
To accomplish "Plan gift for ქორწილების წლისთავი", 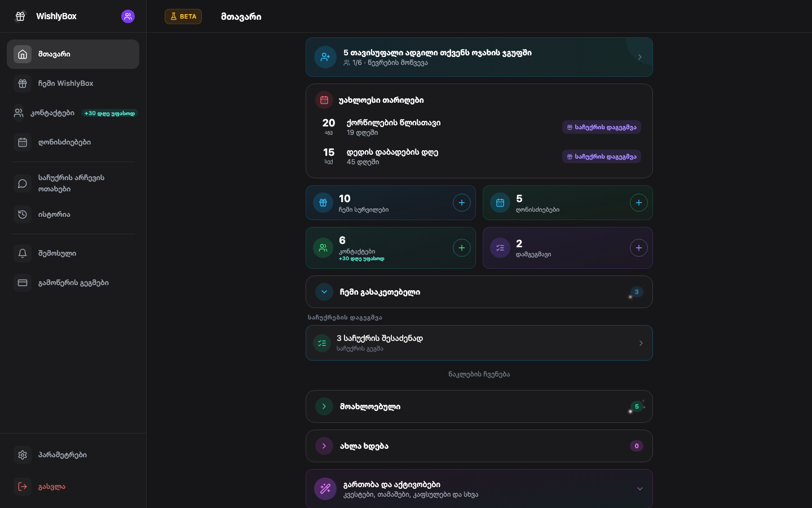I will point(602,127).
